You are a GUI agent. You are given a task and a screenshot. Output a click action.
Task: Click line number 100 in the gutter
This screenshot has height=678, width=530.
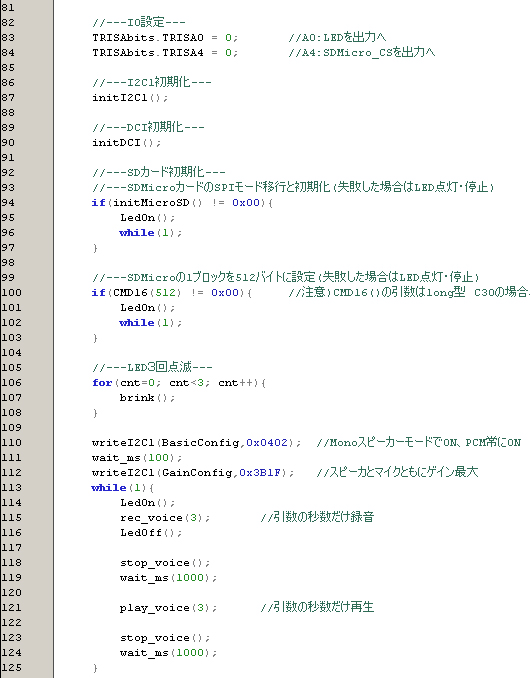click(x=11, y=293)
